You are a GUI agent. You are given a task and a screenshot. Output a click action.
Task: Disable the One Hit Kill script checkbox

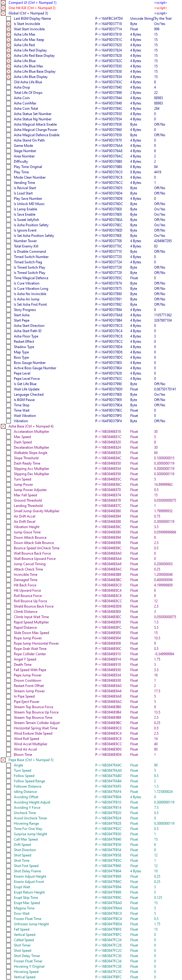pos(3,8)
